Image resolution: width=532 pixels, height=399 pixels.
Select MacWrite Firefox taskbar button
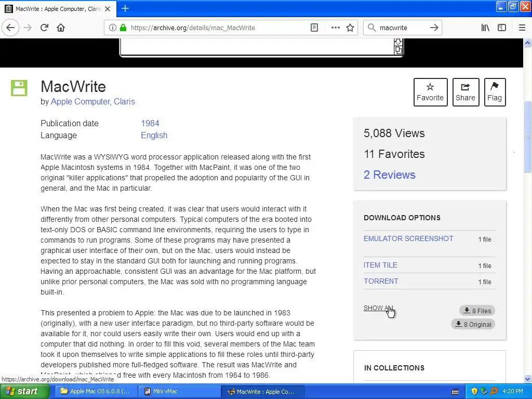click(x=262, y=392)
